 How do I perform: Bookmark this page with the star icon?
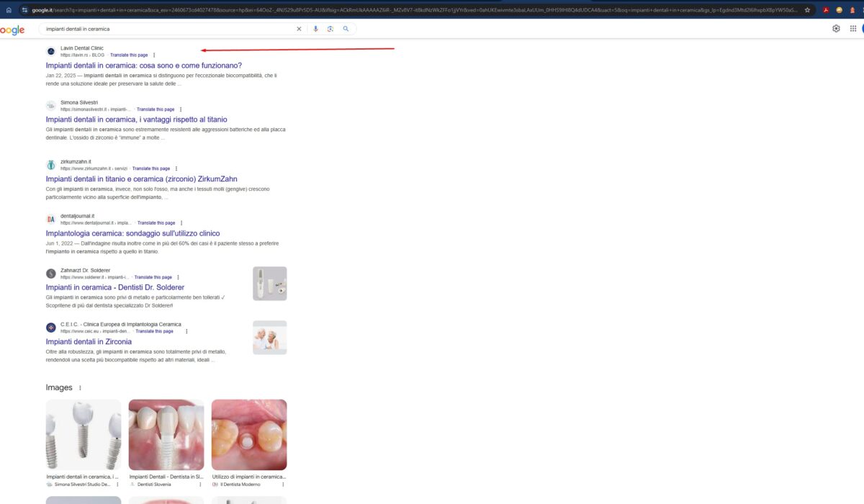pyautogui.click(x=807, y=10)
